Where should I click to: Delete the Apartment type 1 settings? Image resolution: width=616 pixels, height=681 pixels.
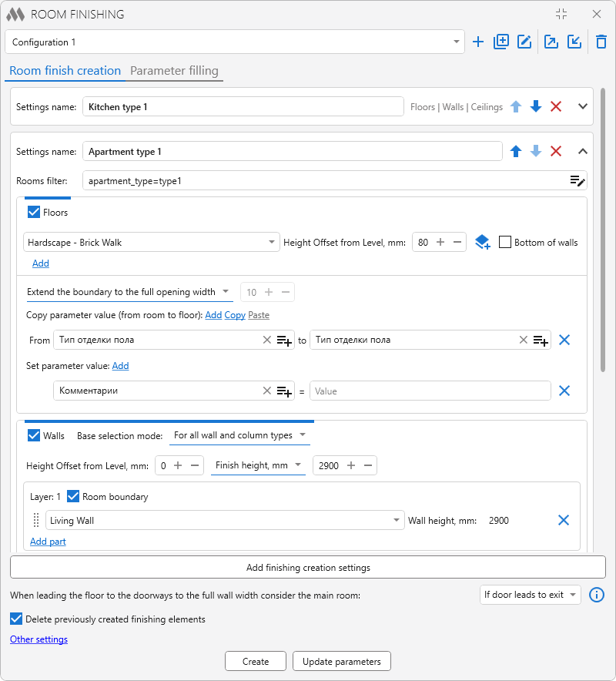click(x=556, y=151)
